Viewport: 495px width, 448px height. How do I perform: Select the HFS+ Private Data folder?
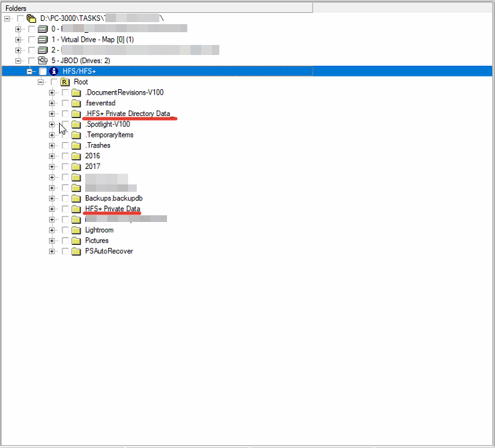point(113,209)
